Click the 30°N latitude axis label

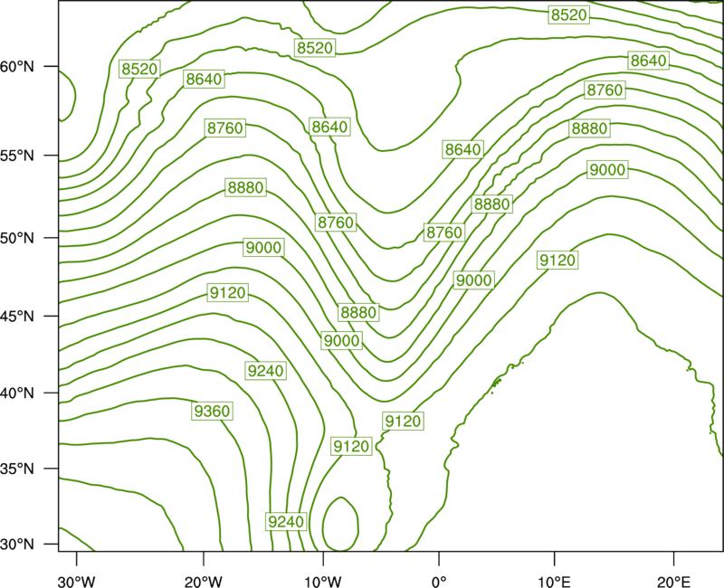[x=17, y=545]
